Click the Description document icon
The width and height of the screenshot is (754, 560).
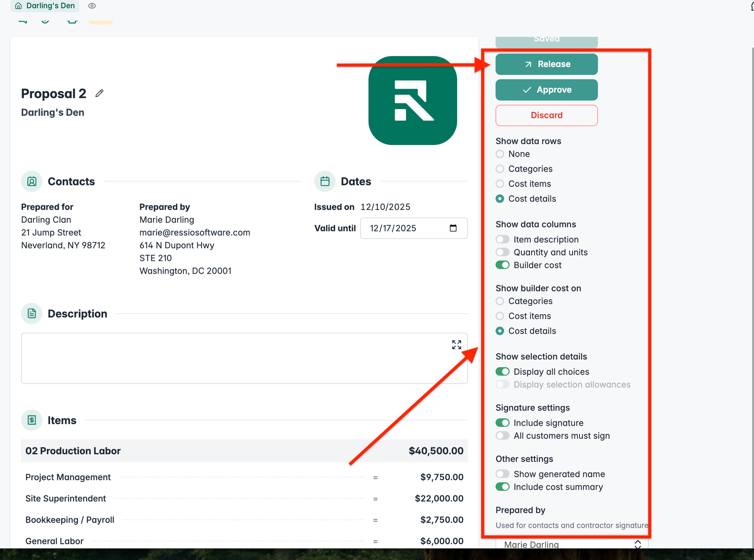32,314
